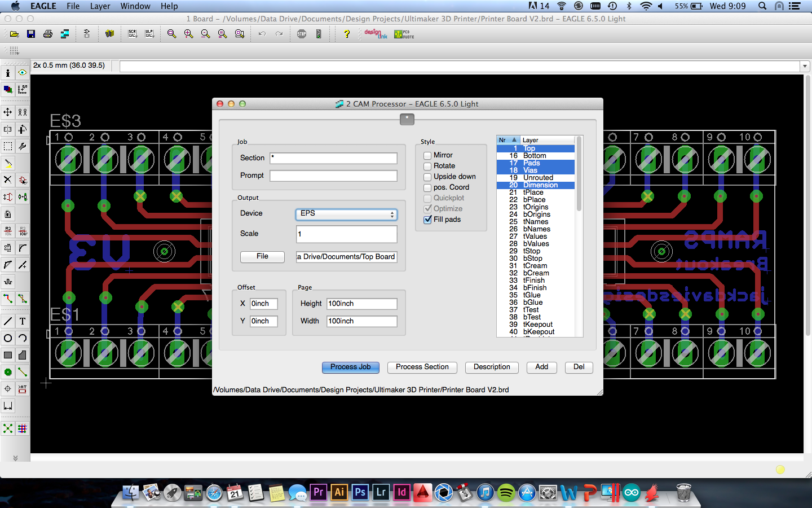The height and width of the screenshot is (508, 812).
Task: Open the CAM processor toolbar icon
Action: pyautogui.click(x=65, y=34)
